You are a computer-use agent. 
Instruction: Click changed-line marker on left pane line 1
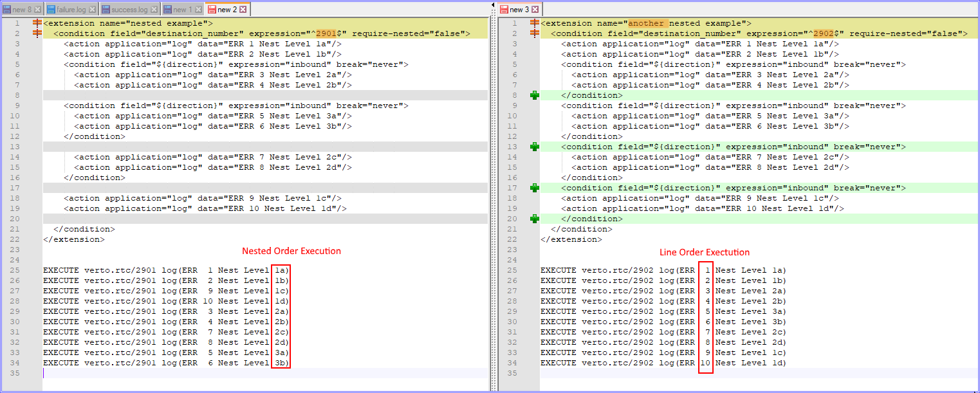coord(37,23)
